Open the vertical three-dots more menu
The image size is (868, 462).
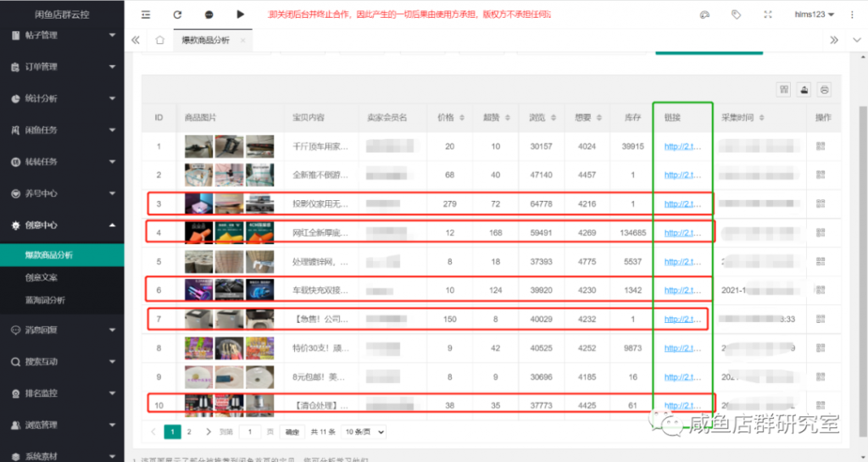point(852,14)
